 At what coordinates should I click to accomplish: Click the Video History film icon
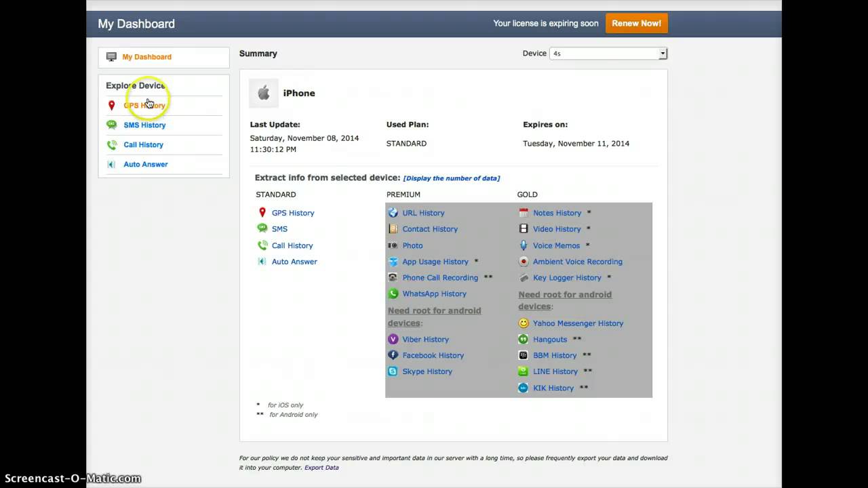[x=524, y=229]
